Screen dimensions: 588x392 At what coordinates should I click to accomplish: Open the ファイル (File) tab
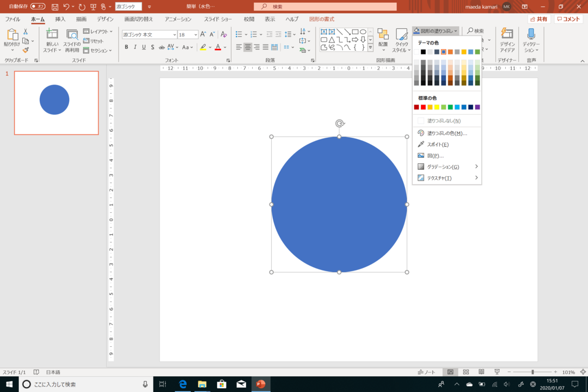(13, 19)
